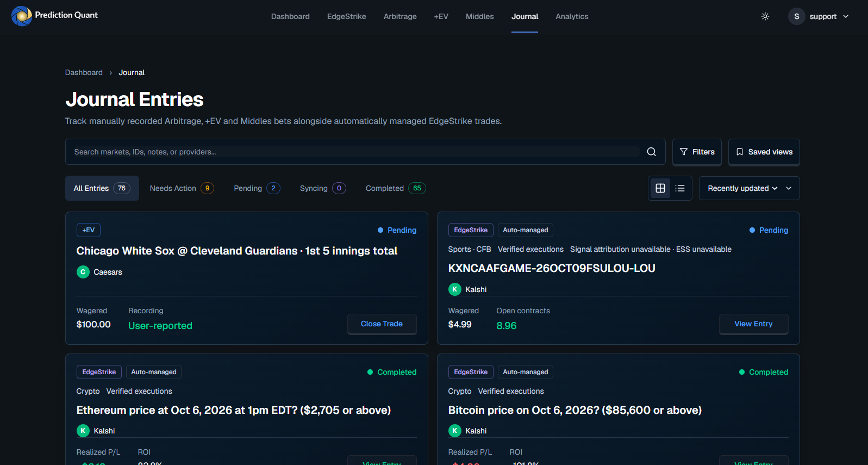Open KXNCAAFGAME-26OCT09FSULOU-LOU entry title
868x465 pixels.
(552, 268)
